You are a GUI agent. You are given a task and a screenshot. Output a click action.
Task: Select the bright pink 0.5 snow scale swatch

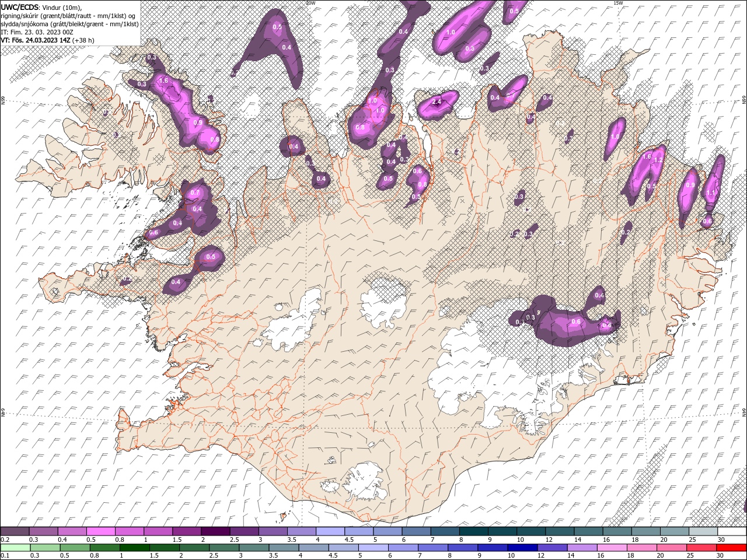tap(102, 531)
